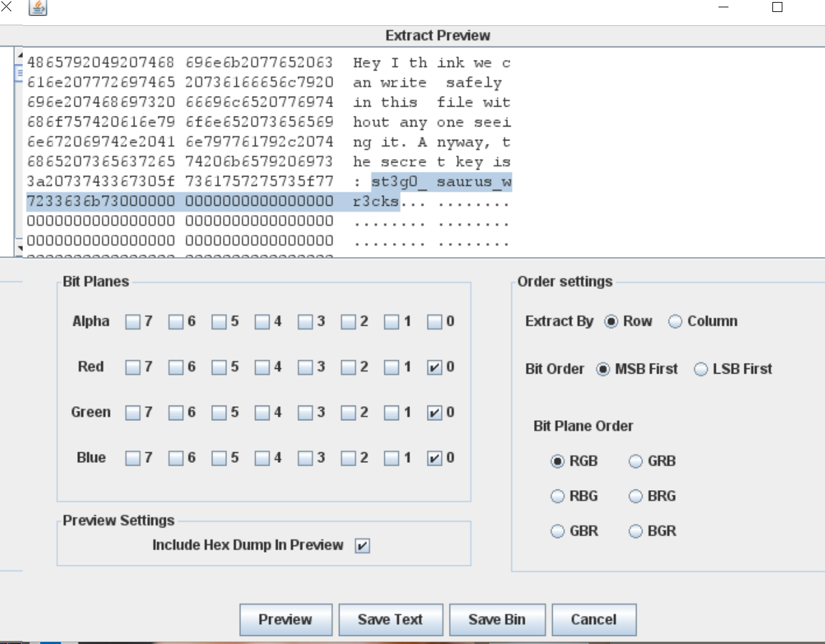
Task: Click scroll down arrow of preview pane
Action: (19, 249)
